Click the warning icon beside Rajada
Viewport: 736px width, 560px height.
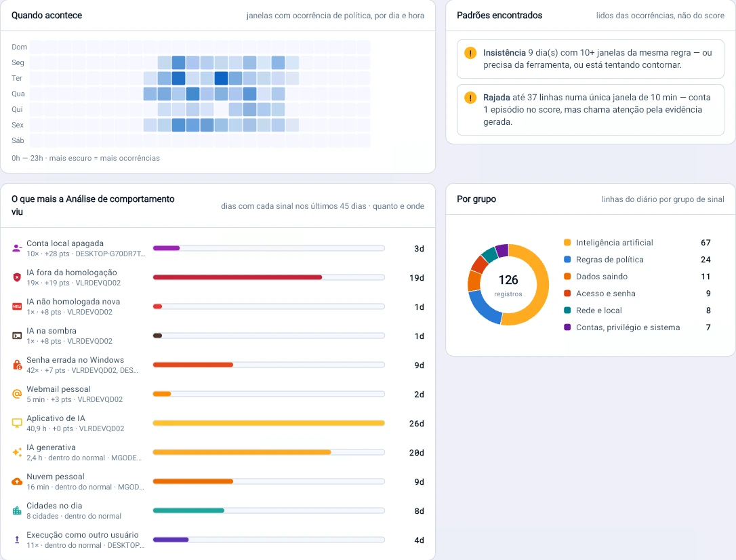click(470, 98)
